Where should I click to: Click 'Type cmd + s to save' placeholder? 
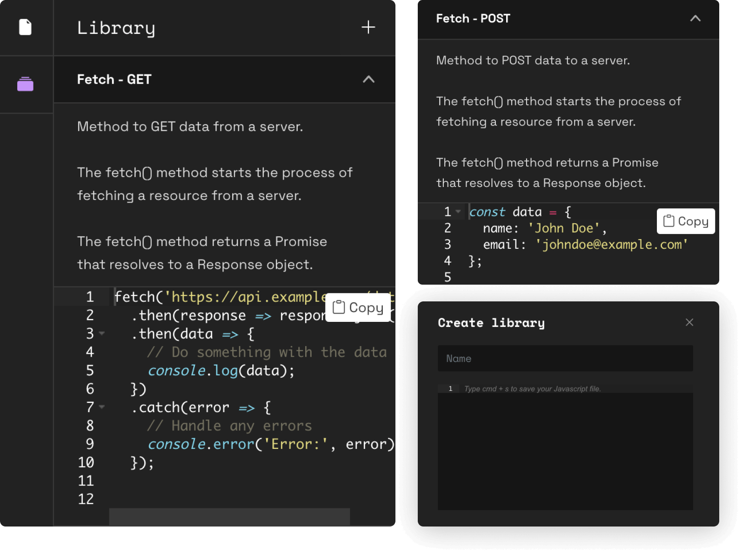click(x=533, y=389)
